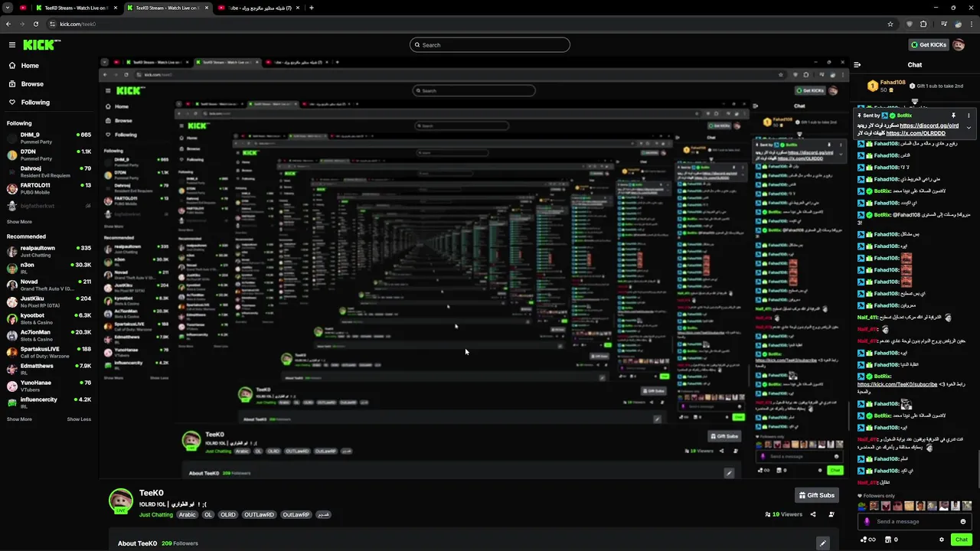Open D7DN channel in sidebar
This screenshot has width=980, height=551.
(x=49, y=155)
